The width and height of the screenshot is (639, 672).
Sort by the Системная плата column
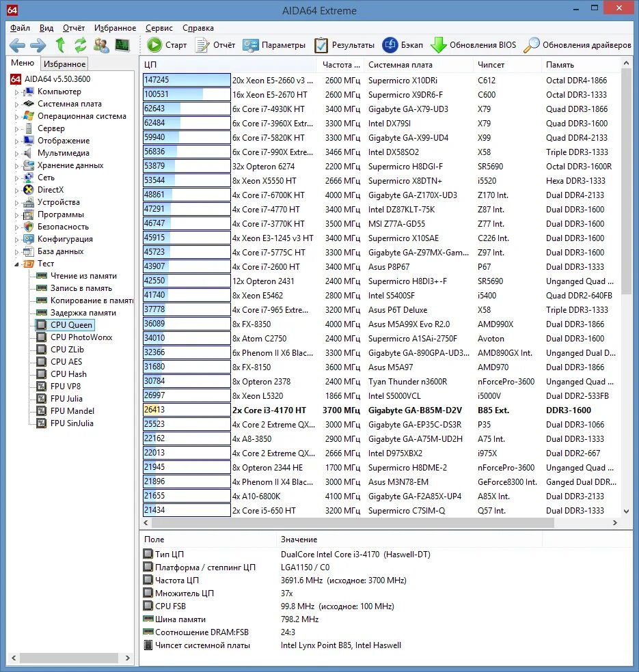[418, 65]
